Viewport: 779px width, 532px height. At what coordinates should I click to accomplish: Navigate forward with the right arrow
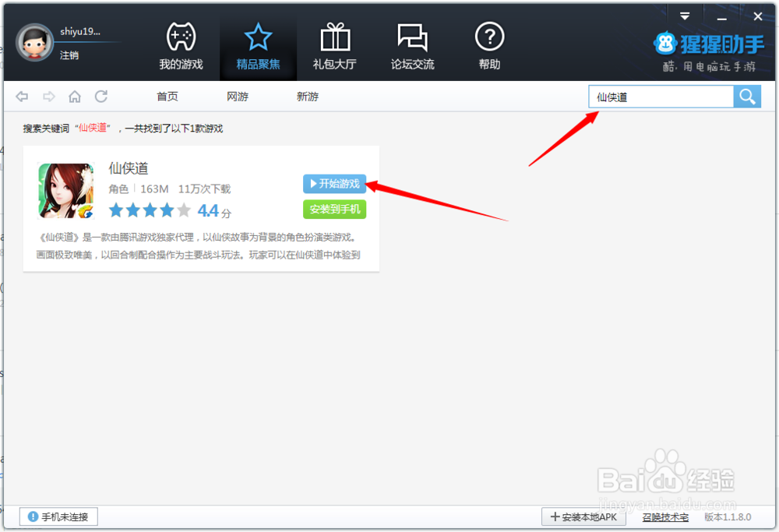[48, 97]
